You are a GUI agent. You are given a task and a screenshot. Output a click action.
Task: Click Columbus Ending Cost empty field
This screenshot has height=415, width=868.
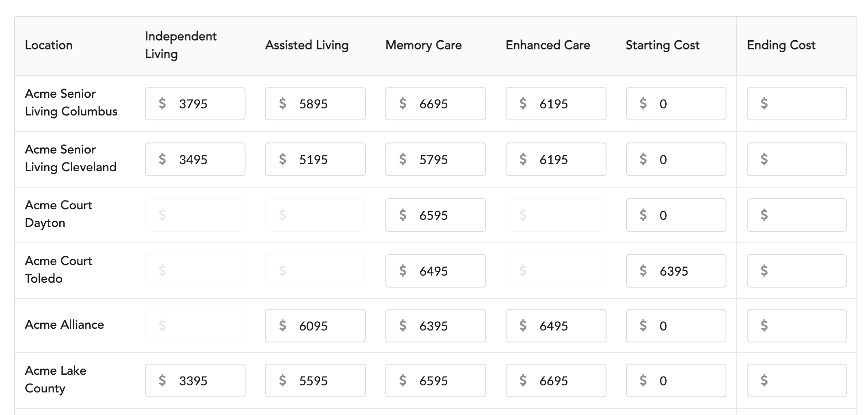click(x=797, y=104)
